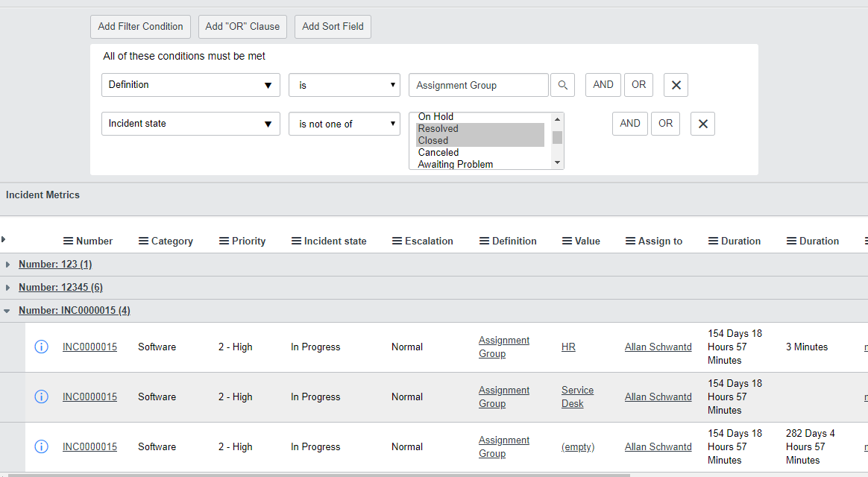Select 'Awaiting Problem' in state list
868x477 pixels.
click(x=480, y=165)
